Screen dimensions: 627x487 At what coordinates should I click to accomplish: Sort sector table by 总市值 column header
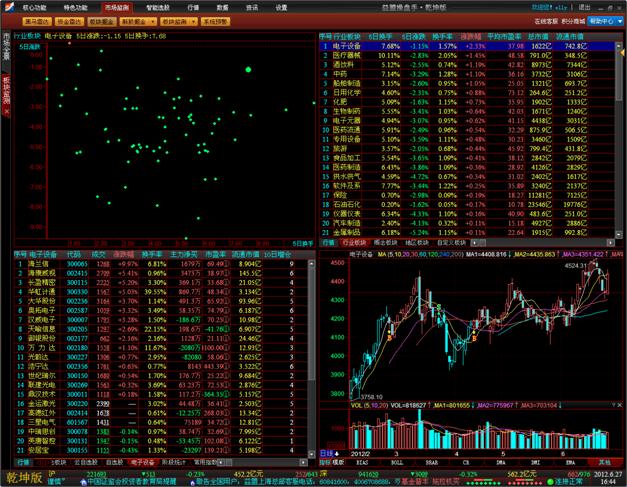(x=538, y=37)
